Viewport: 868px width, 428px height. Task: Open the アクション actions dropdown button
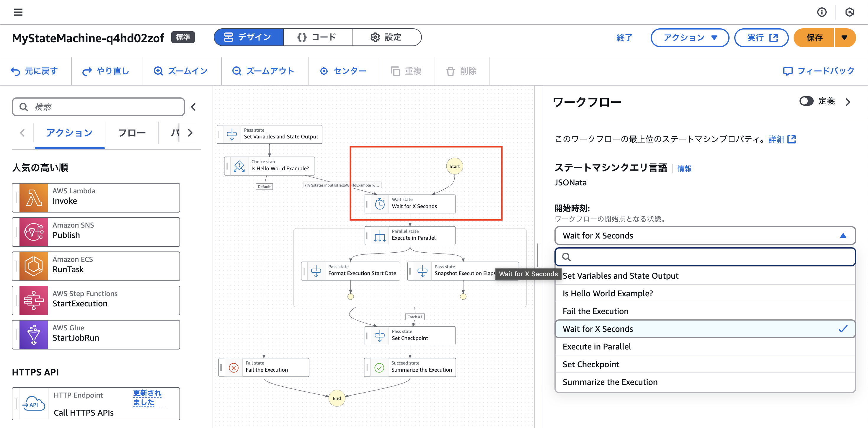689,38
